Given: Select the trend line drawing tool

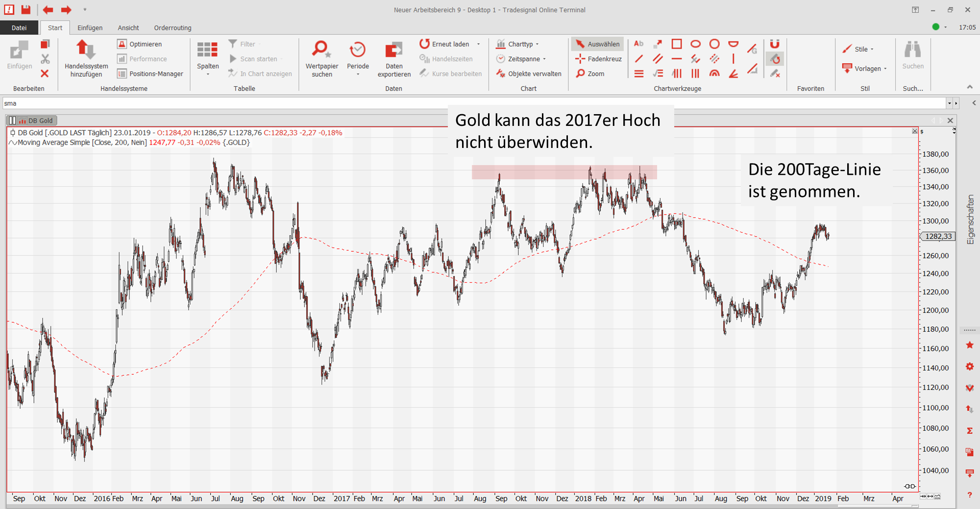Looking at the screenshot, I should coord(638,59).
